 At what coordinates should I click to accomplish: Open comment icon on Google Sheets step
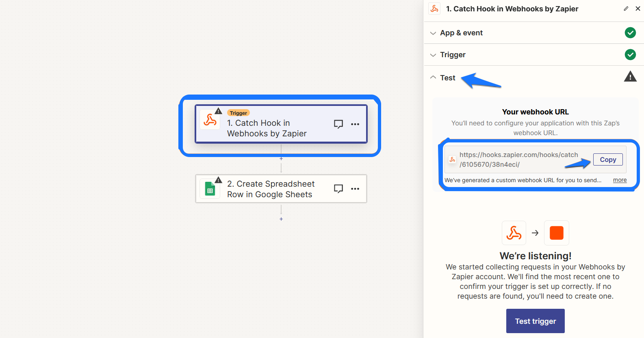tap(338, 189)
